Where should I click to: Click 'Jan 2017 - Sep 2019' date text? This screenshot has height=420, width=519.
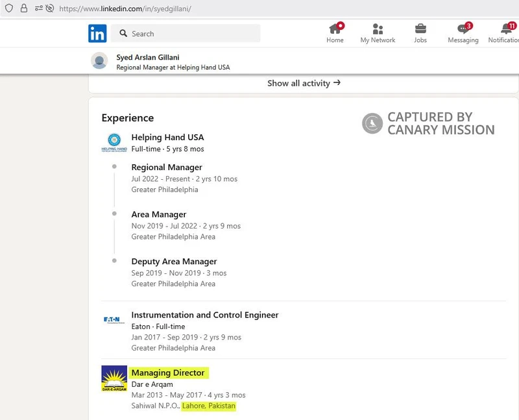165,337
